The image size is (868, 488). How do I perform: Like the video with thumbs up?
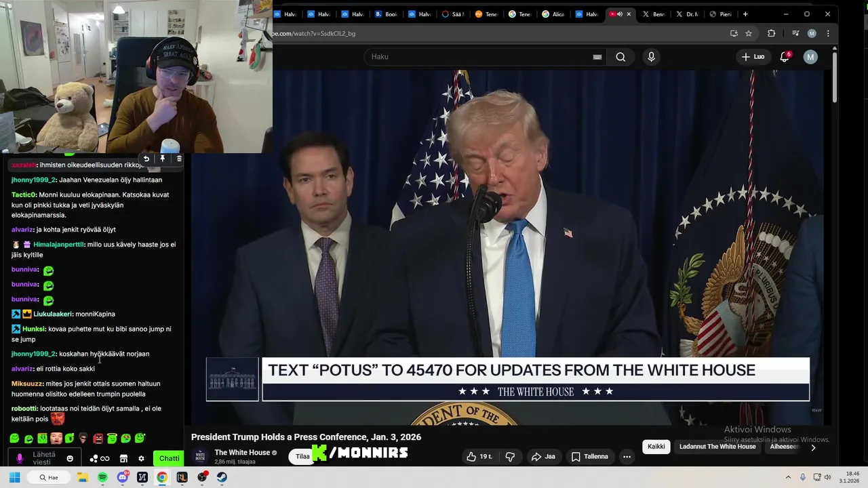pos(479,457)
